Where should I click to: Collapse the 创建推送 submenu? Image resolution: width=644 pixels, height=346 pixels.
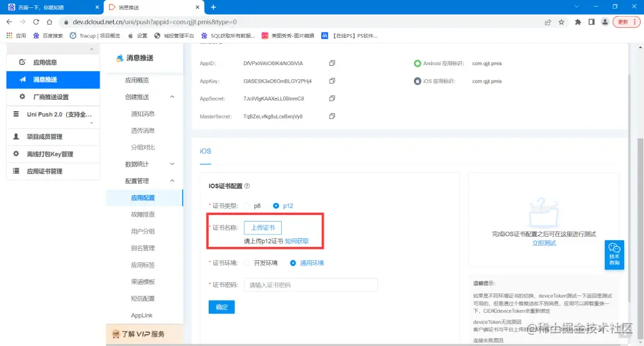click(172, 96)
